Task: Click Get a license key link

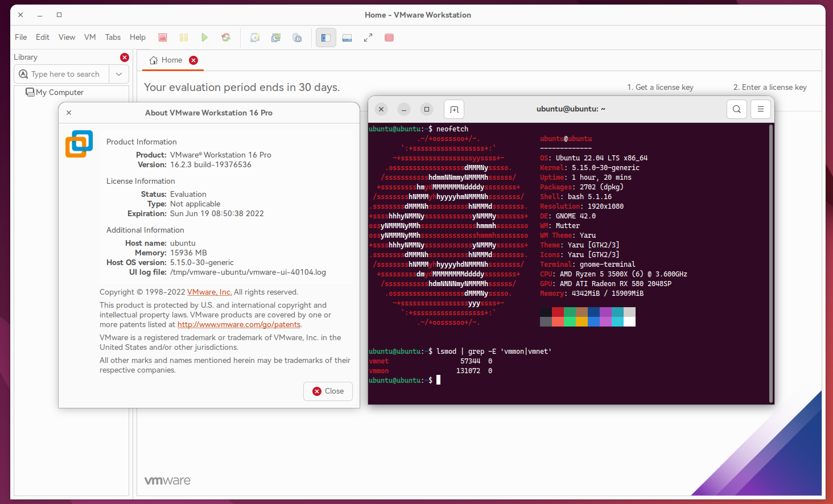Action: (x=660, y=87)
